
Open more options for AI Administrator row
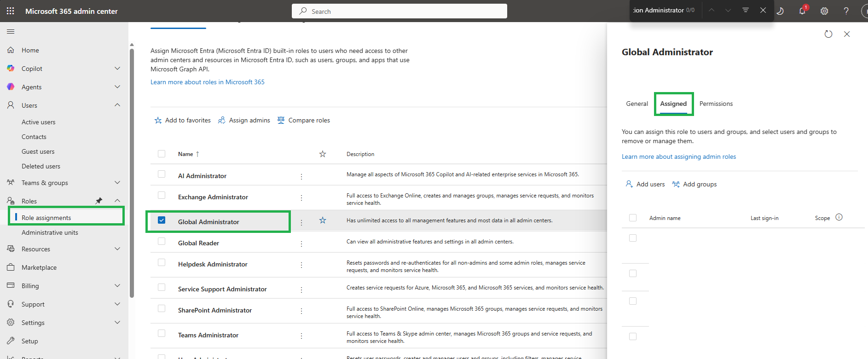click(301, 176)
